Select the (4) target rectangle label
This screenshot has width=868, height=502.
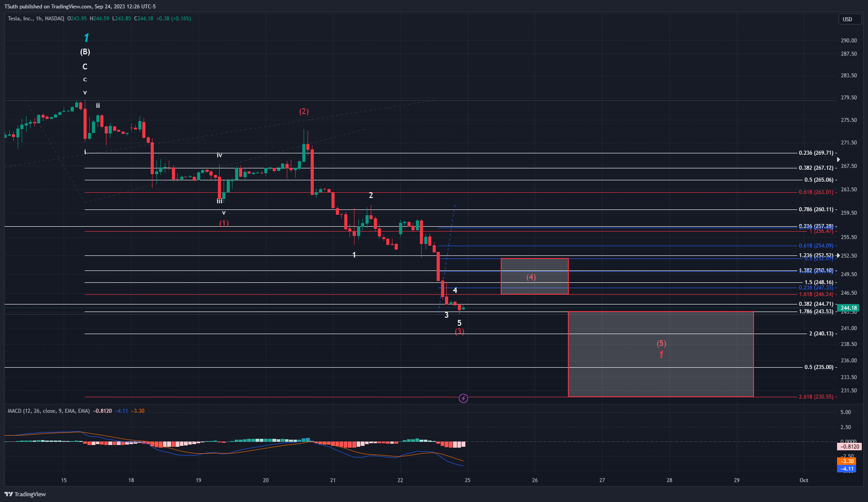pos(531,277)
